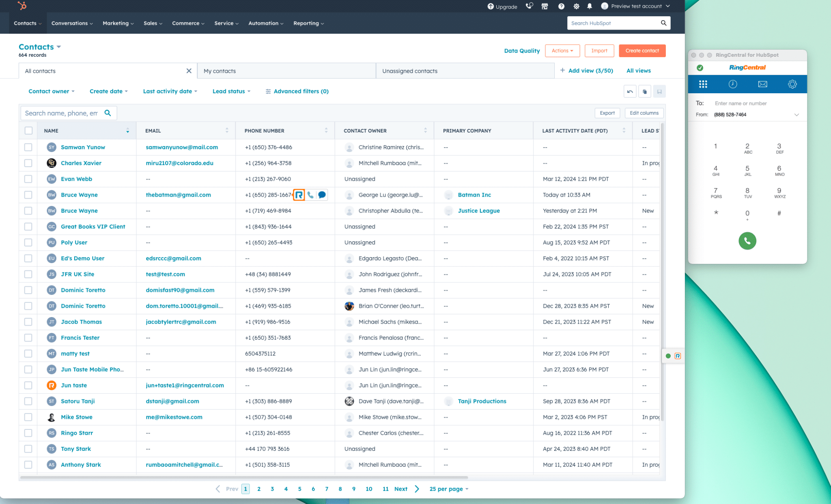Toggle the select all contacts checkbox
Viewport: 831px width, 504px height.
(x=28, y=130)
